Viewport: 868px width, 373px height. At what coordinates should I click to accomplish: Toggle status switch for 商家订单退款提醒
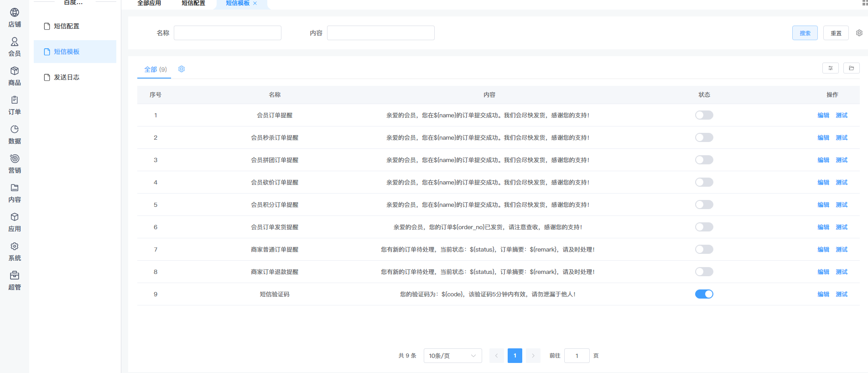(704, 272)
